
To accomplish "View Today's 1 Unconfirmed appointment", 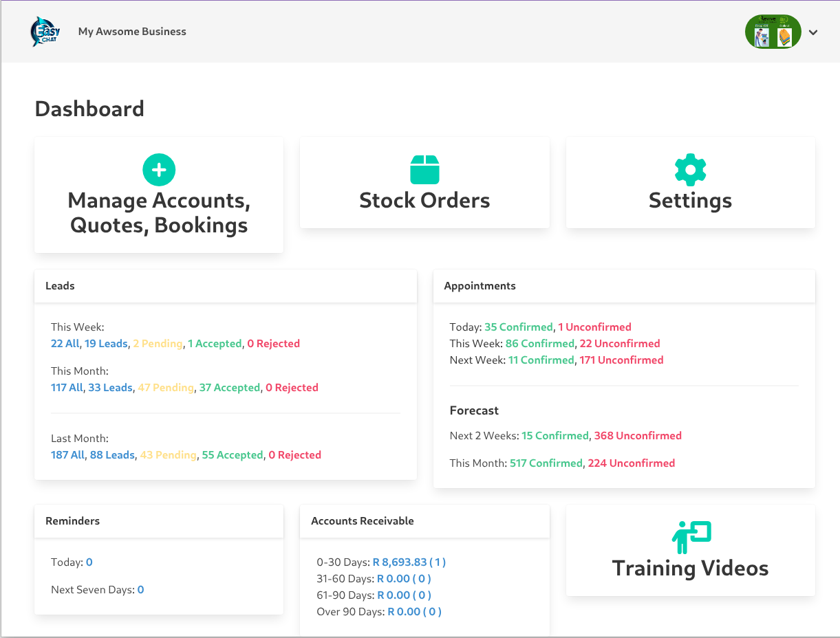I will [594, 327].
